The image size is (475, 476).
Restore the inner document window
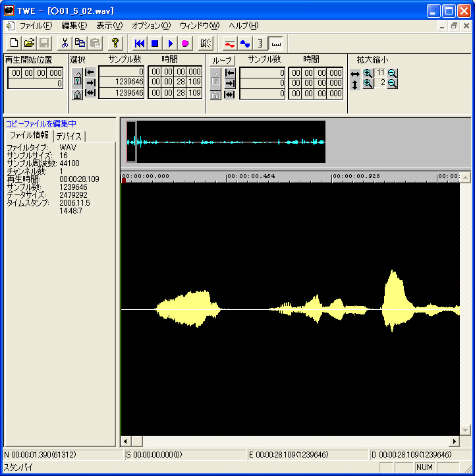tap(454, 26)
